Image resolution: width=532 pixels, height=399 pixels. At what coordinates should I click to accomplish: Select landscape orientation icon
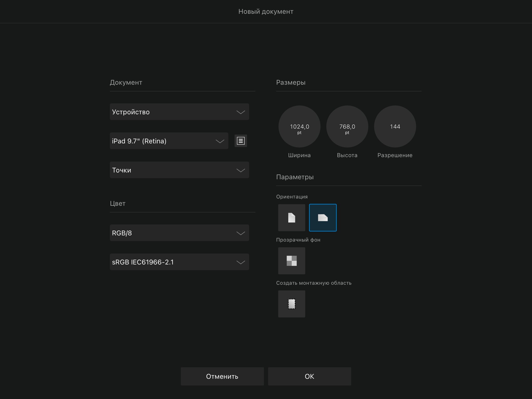pyautogui.click(x=323, y=218)
